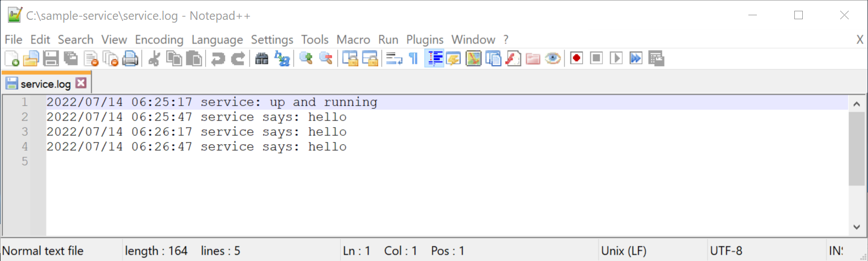Image resolution: width=868 pixels, height=261 pixels.
Task: Click the Open file folder icon
Action: click(x=31, y=58)
